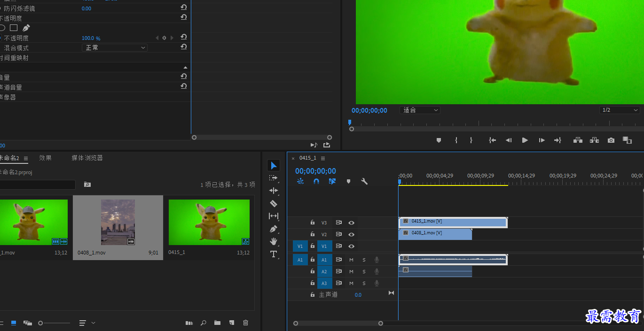
Task: Click the Extract button in program monitor
Action: [x=595, y=140]
